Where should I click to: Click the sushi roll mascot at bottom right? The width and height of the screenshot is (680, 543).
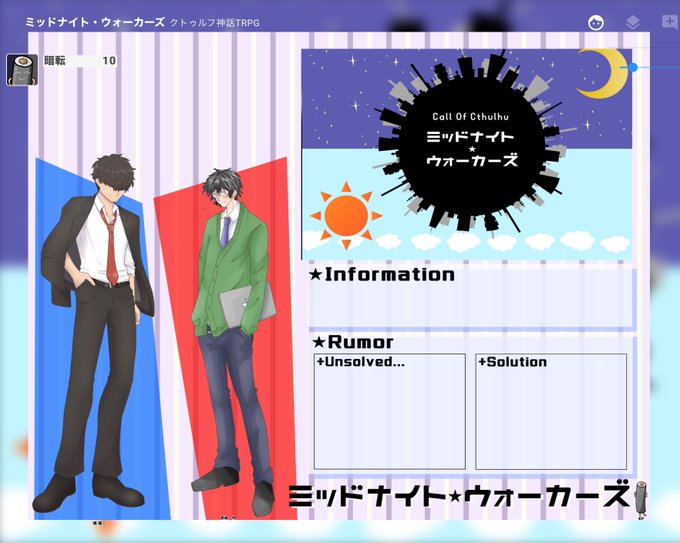point(640,499)
